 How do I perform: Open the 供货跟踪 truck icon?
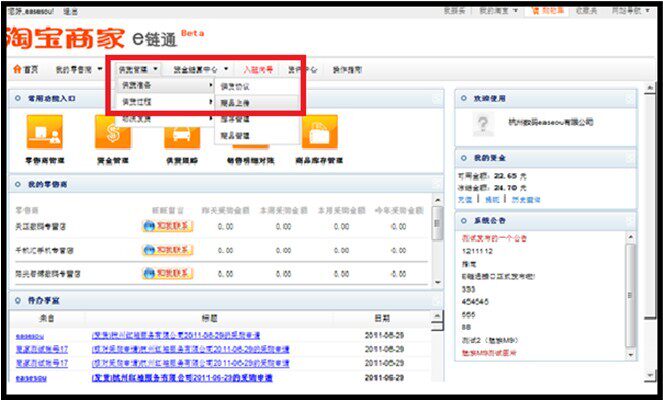click(x=182, y=137)
